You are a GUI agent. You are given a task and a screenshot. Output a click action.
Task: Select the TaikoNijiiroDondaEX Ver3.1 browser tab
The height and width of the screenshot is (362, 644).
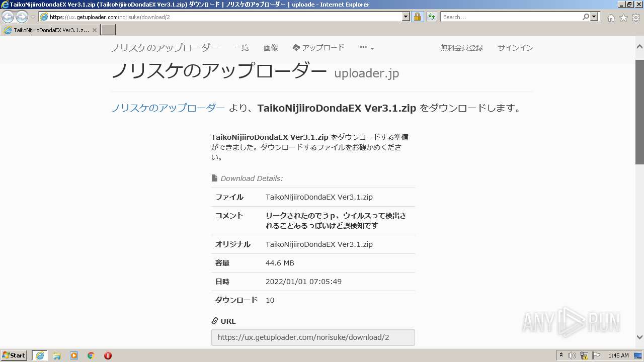50,30
